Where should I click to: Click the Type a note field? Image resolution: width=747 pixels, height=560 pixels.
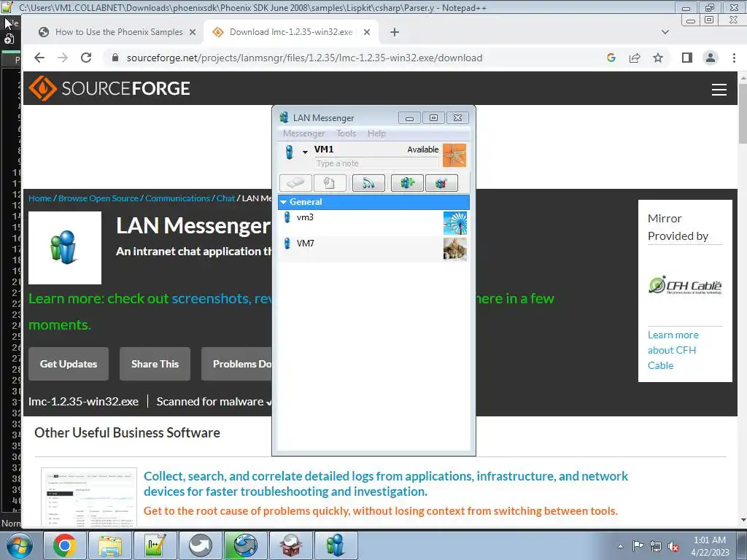point(376,163)
